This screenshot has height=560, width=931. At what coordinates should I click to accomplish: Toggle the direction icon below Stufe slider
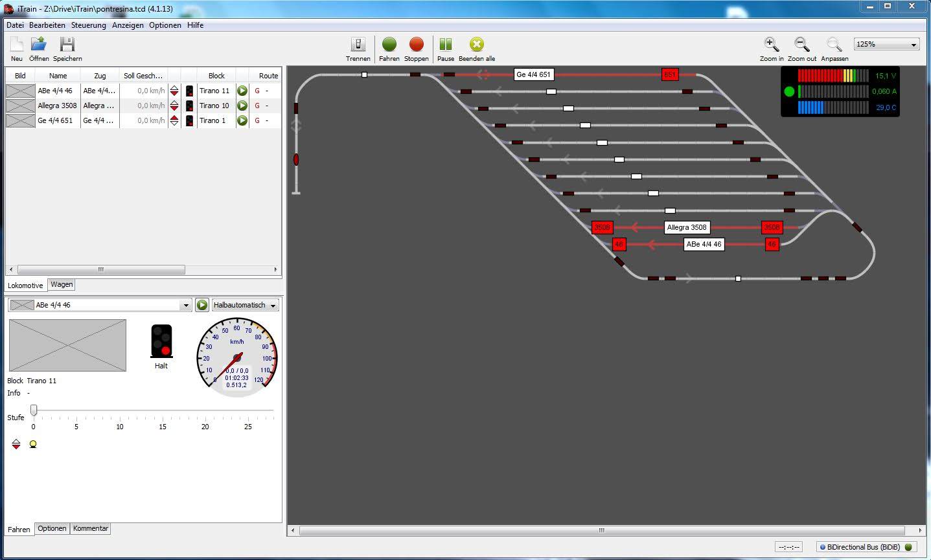coord(16,444)
